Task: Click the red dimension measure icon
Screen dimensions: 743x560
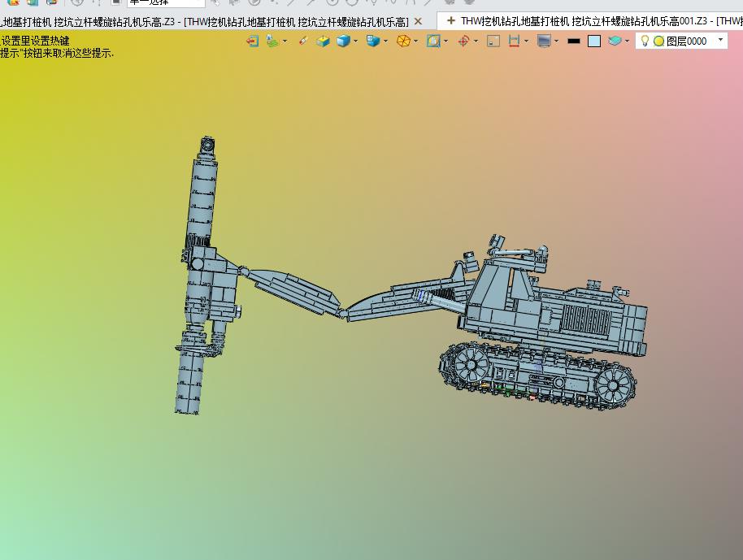Action: point(514,41)
